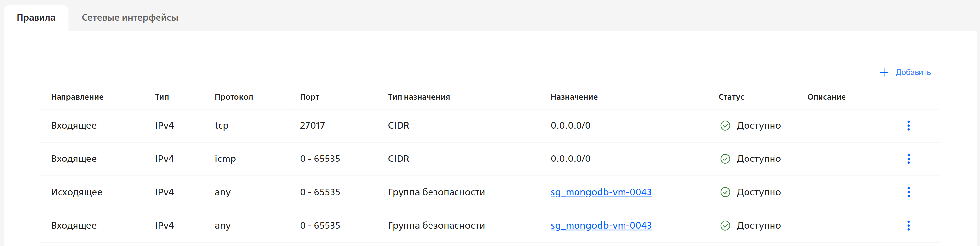
Task: Click the Протокол column header
Action: point(233,97)
